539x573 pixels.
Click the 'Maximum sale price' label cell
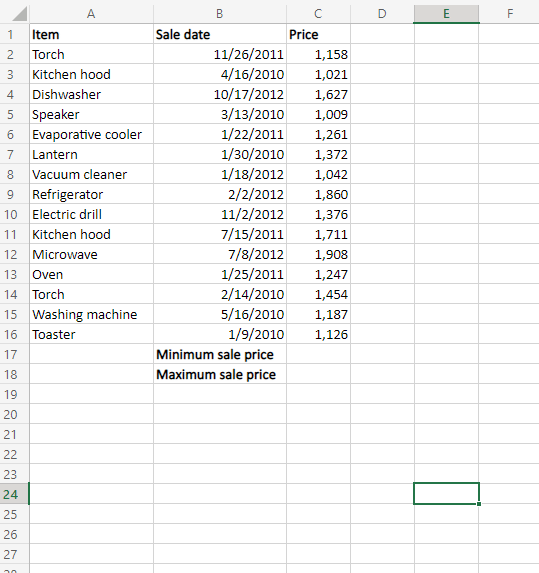(220, 374)
